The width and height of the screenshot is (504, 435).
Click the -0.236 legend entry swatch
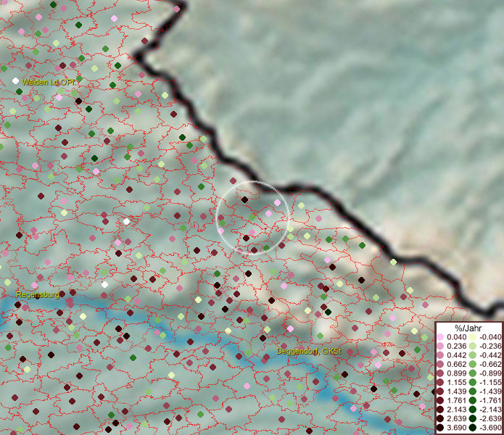tap(473, 346)
